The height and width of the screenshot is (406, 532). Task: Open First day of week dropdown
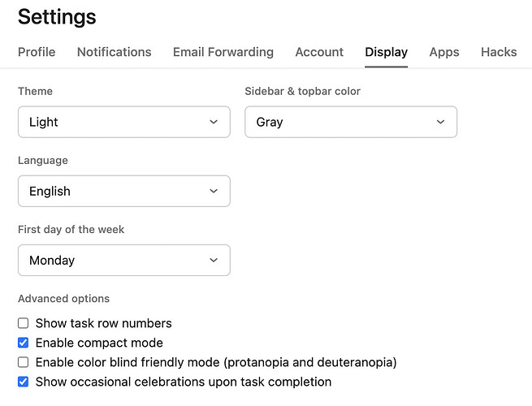(x=124, y=260)
